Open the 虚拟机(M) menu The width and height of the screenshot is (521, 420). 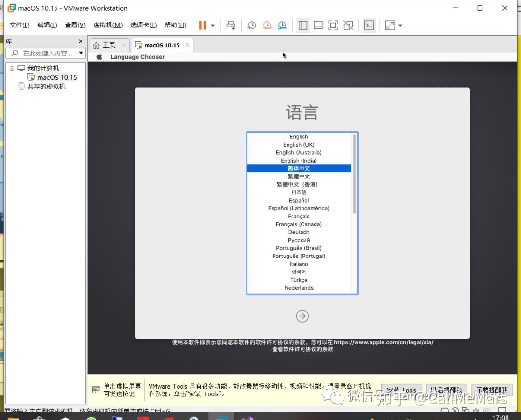pyautogui.click(x=108, y=25)
